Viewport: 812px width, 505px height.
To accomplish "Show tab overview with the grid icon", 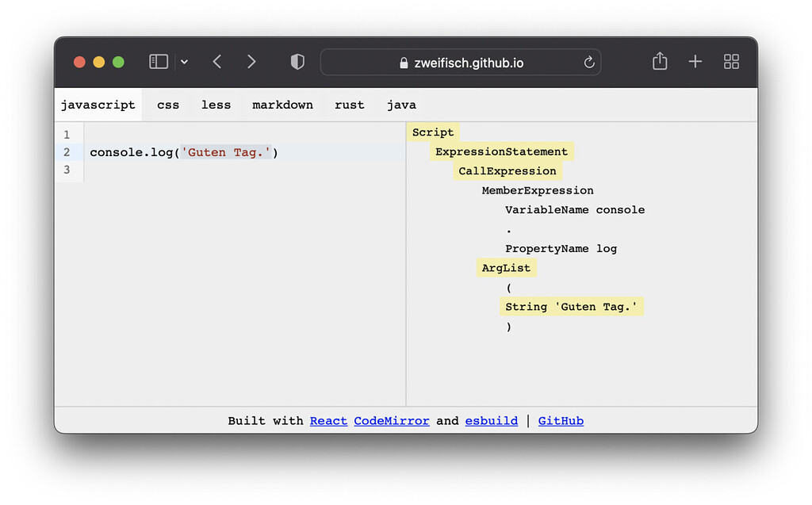I will coord(730,61).
